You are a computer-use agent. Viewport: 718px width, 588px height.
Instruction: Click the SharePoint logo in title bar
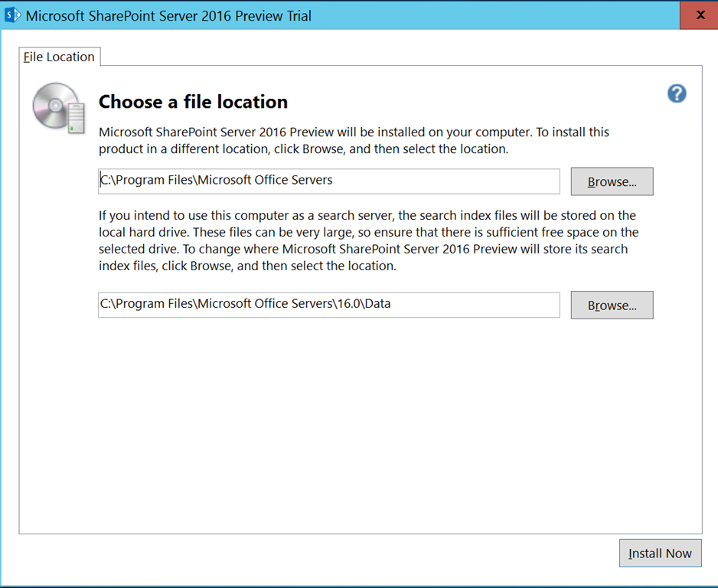point(12,15)
